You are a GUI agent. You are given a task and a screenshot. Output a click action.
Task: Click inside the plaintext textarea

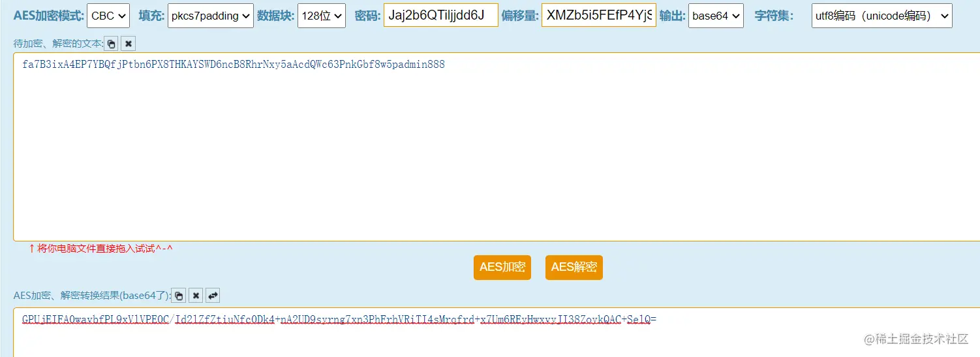click(x=496, y=147)
